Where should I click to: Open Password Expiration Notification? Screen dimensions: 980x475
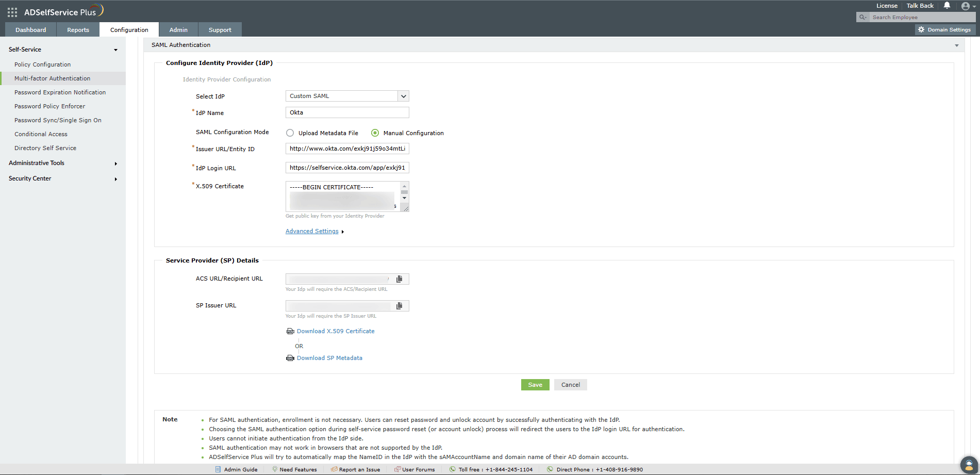click(60, 92)
